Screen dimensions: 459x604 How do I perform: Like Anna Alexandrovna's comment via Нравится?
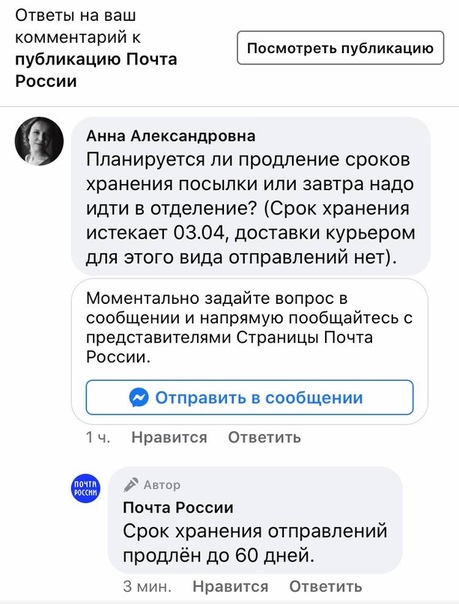click(x=169, y=437)
